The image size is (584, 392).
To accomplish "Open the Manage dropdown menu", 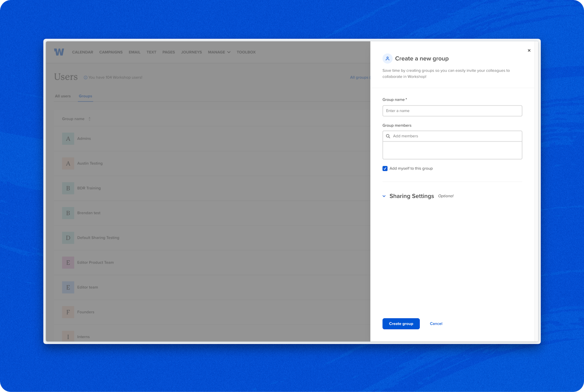I will pos(219,52).
